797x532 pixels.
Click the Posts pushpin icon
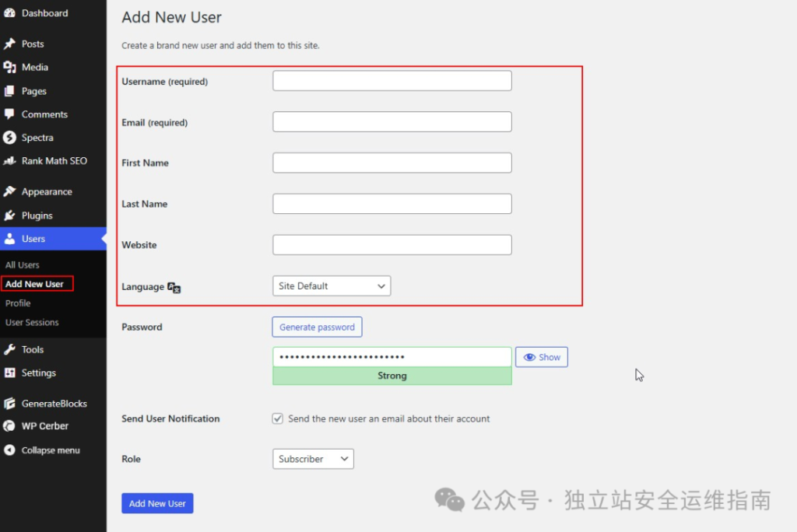[9, 44]
